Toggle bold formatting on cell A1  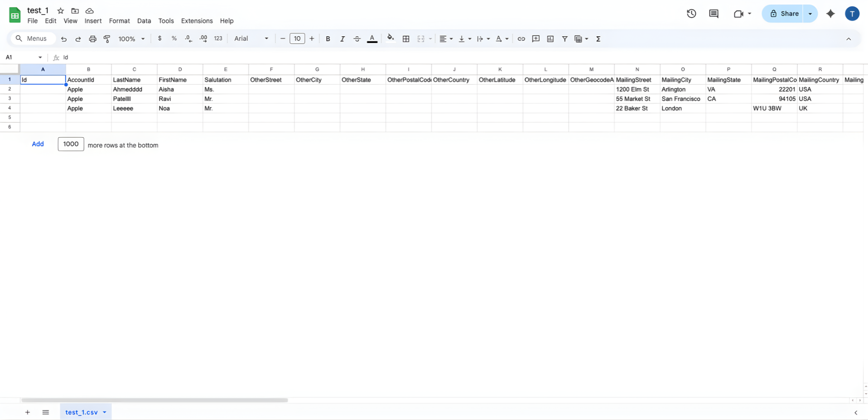(328, 39)
